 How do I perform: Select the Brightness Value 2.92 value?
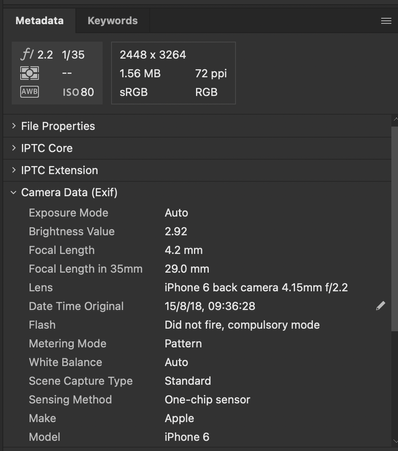[176, 231]
